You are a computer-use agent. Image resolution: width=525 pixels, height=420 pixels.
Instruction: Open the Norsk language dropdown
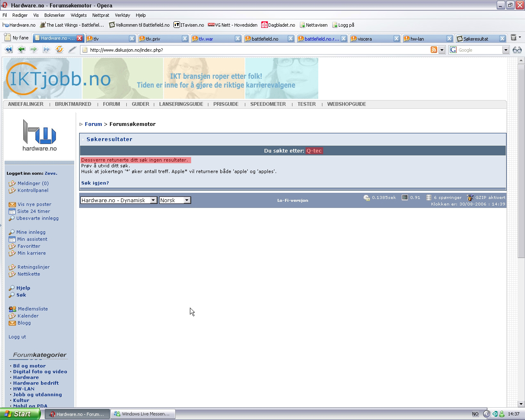click(x=175, y=200)
